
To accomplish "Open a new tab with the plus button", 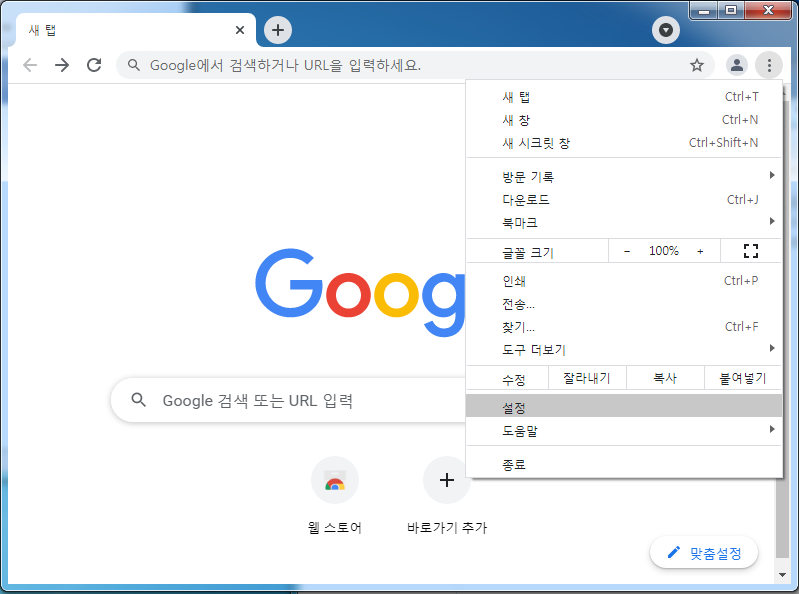I will [278, 30].
